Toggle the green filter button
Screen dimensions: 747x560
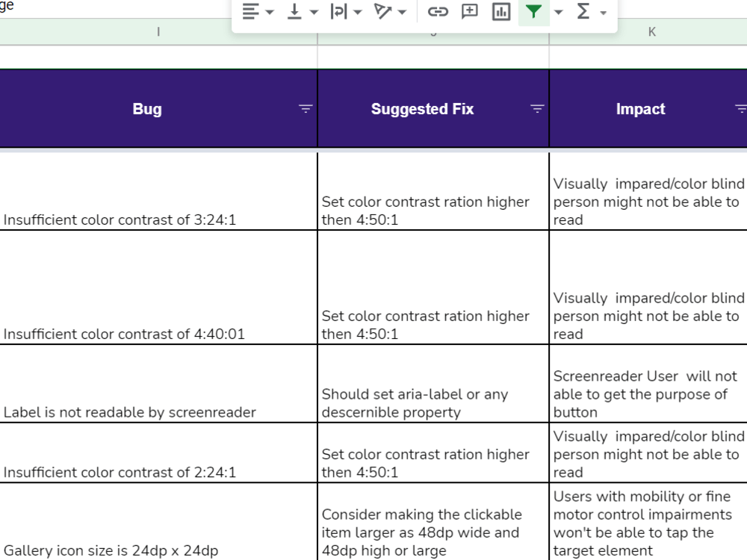click(533, 11)
